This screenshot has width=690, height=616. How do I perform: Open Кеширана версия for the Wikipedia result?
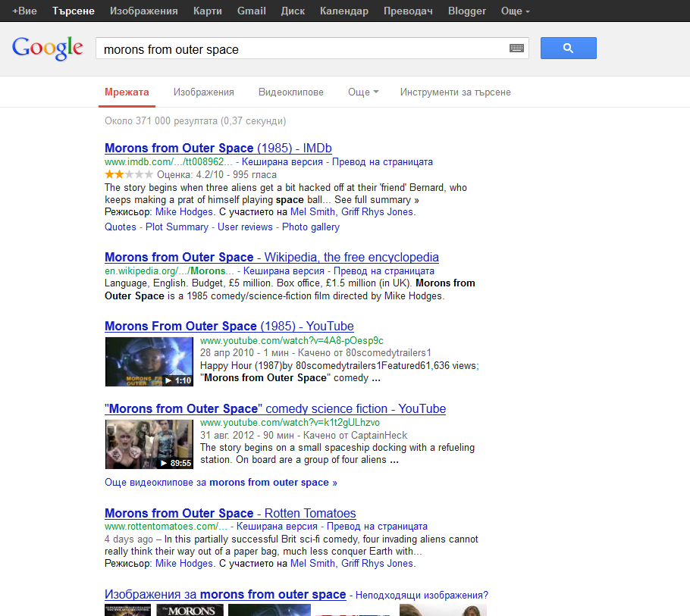pyautogui.click(x=284, y=270)
